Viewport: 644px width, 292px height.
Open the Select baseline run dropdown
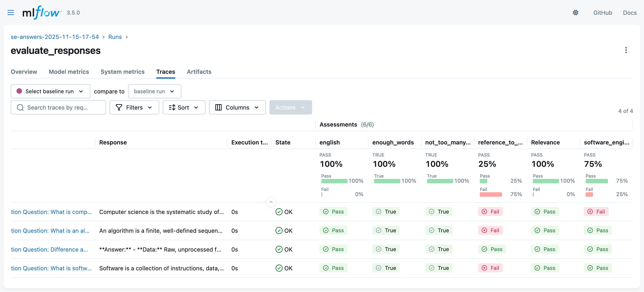coord(50,91)
